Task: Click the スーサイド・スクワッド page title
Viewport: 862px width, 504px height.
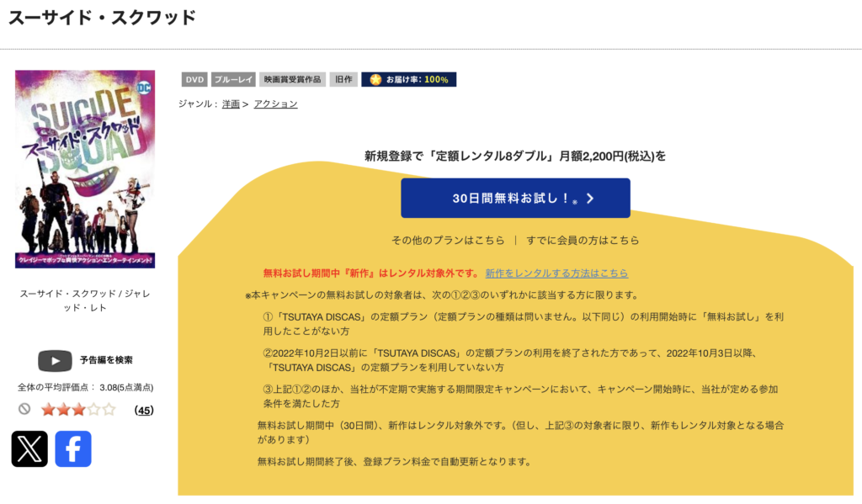Action: tap(102, 18)
